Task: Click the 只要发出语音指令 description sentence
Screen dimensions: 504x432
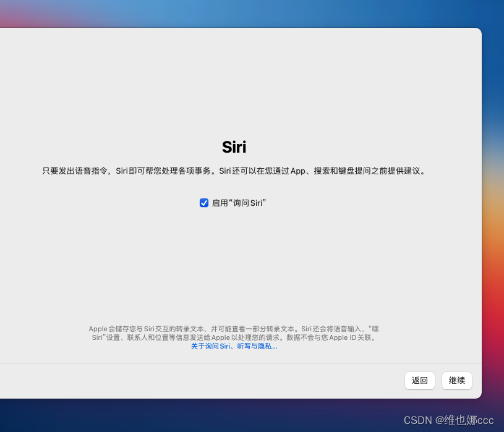Action: 234,171
